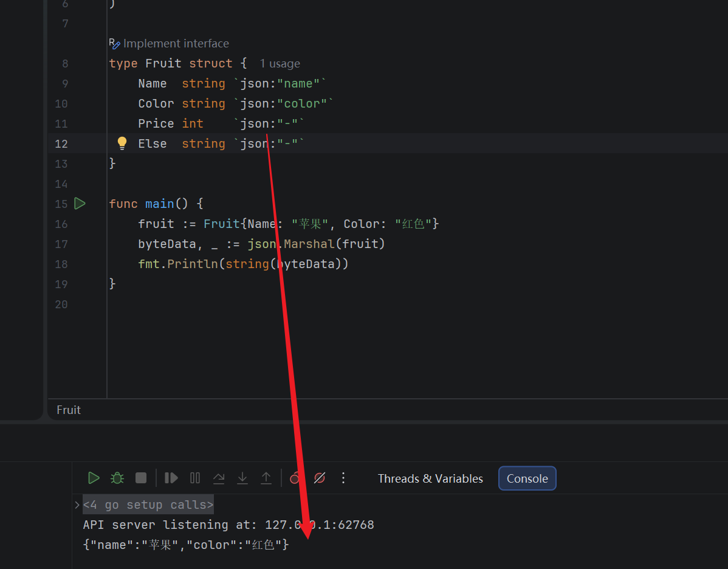Select the Console tab
The image size is (728, 569).
(527, 478)
